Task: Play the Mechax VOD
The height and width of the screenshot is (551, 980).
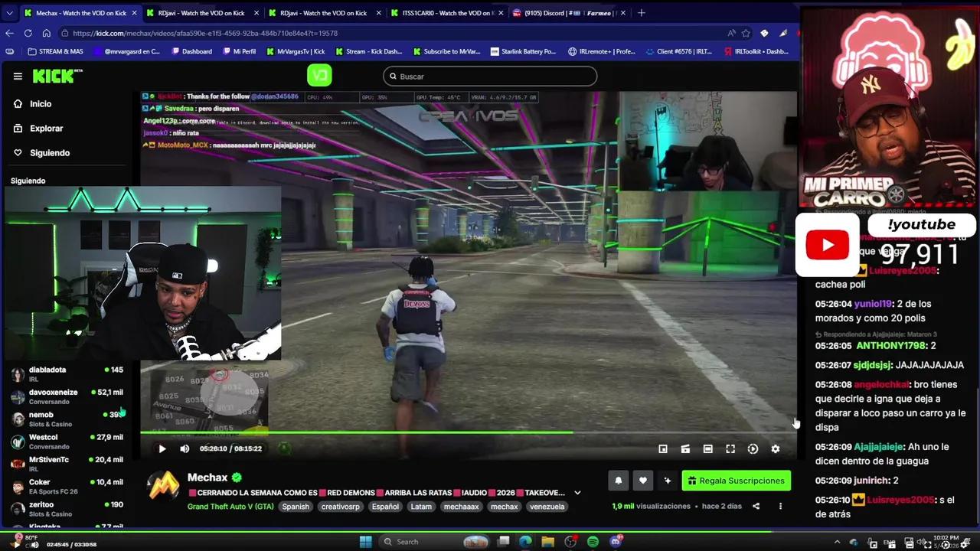Action: pos(162,449)
